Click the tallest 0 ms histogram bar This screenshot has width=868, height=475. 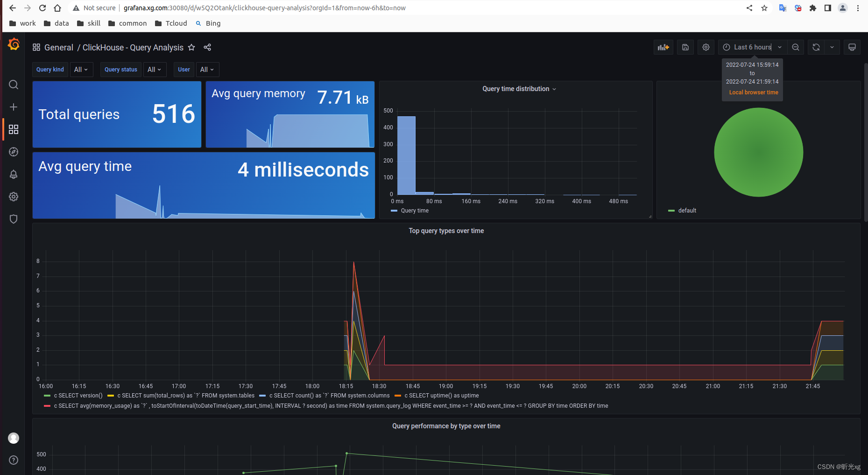tap(406, 155)
